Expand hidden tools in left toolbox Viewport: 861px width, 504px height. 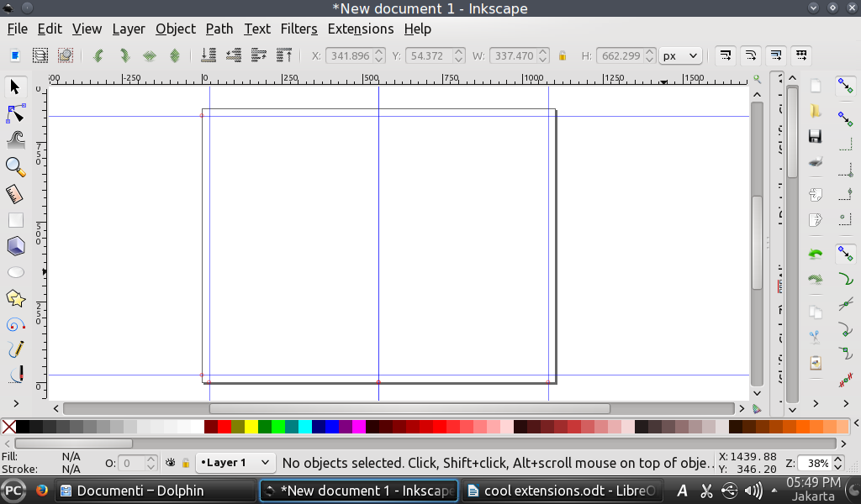[15, 404]
